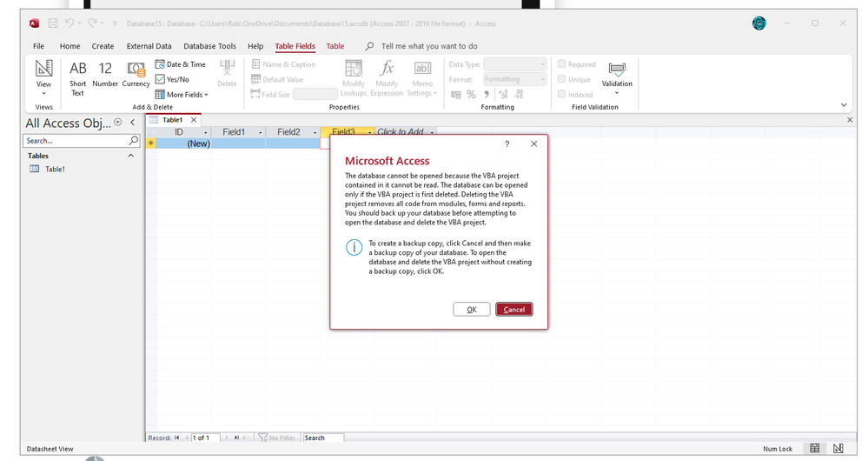Add a Date & Time field
868x461 pixels.
click(181, 64)
